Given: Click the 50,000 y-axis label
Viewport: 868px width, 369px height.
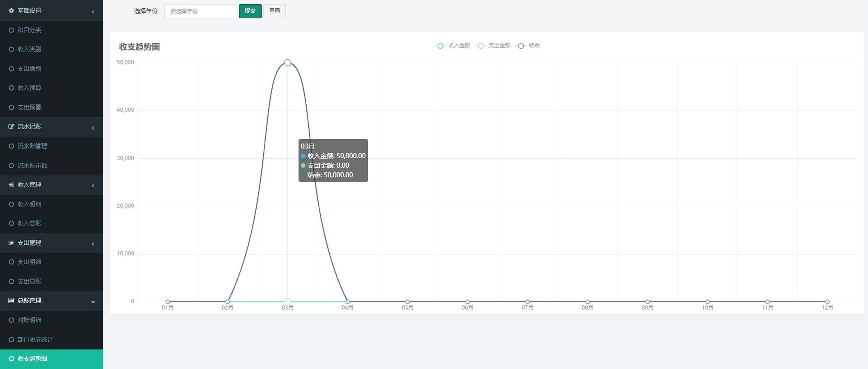Looking at the screenshot, I should point(125,62).
